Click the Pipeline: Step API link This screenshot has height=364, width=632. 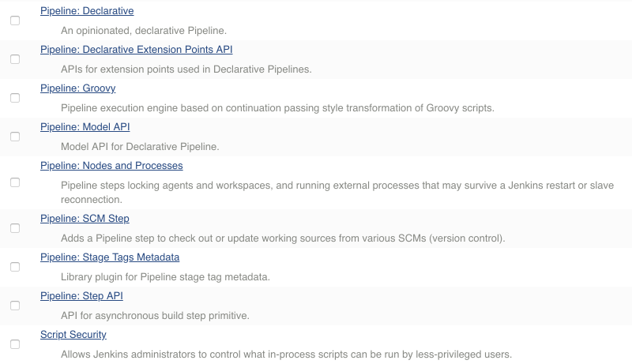coord(81,296)
